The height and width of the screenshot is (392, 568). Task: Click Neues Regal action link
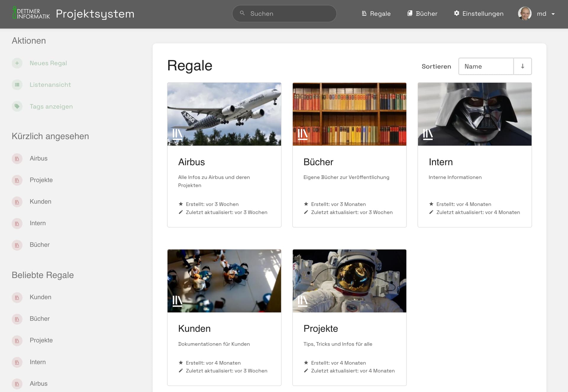click(48, 63)
